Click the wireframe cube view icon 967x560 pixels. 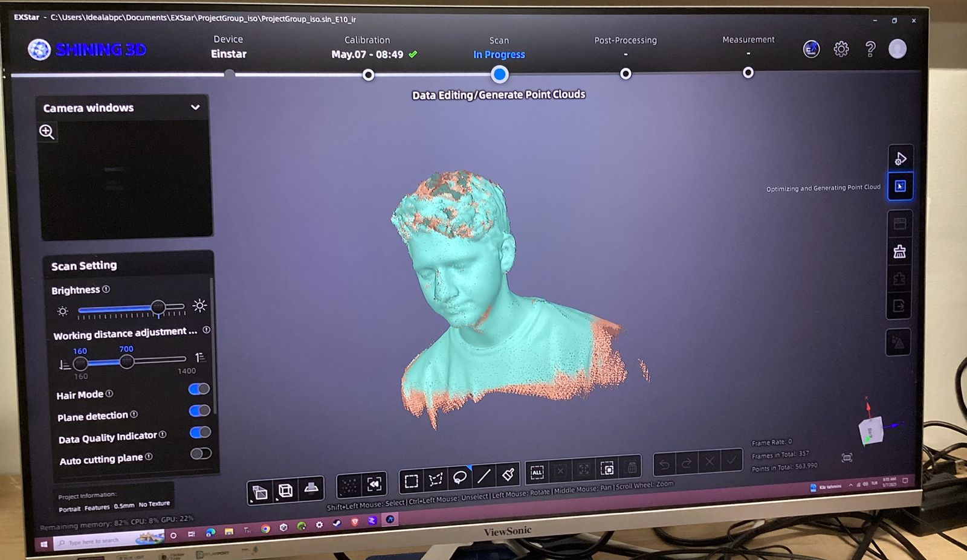[x=286, y=491]
